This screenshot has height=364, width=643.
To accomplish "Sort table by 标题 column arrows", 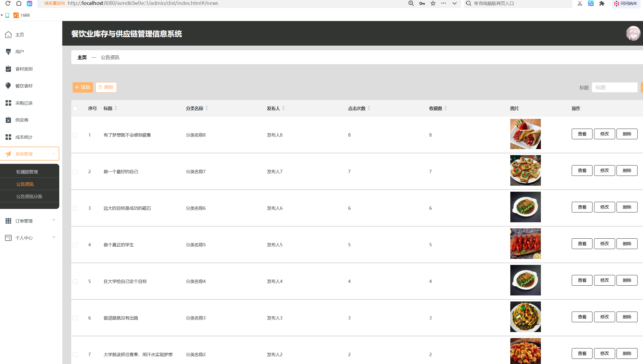I will tap(116, 108).
